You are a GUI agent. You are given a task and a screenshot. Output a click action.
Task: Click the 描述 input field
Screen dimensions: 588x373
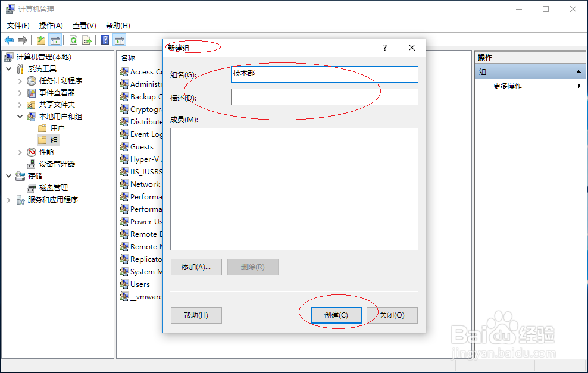point(324,96)
